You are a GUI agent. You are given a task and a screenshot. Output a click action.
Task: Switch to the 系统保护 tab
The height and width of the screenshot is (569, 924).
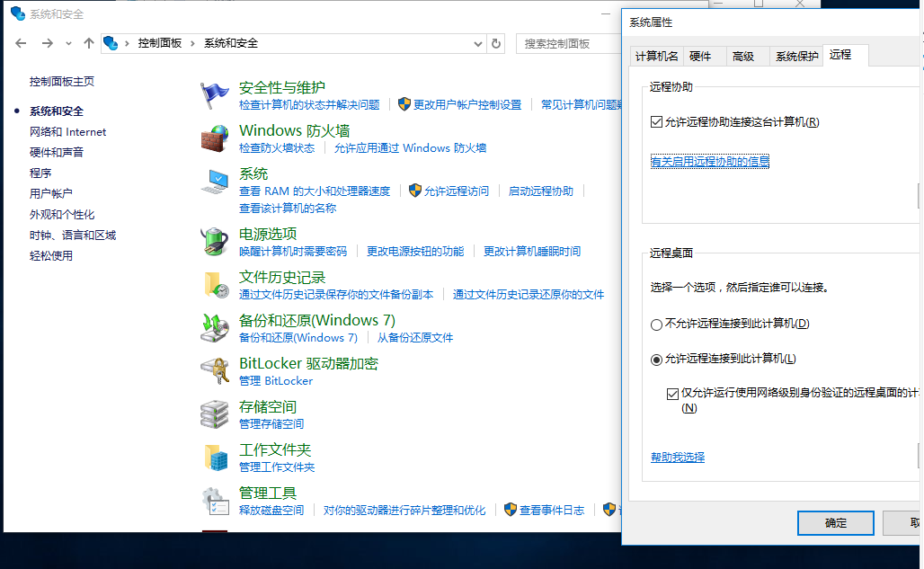click(x=797, y=55)
